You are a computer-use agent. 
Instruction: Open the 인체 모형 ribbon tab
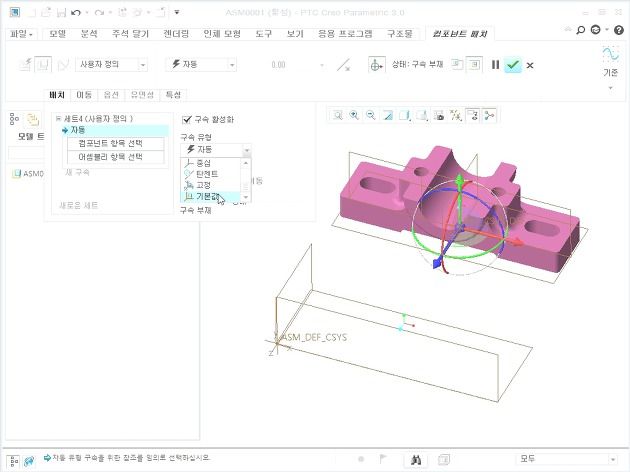(x=222, y=34)
